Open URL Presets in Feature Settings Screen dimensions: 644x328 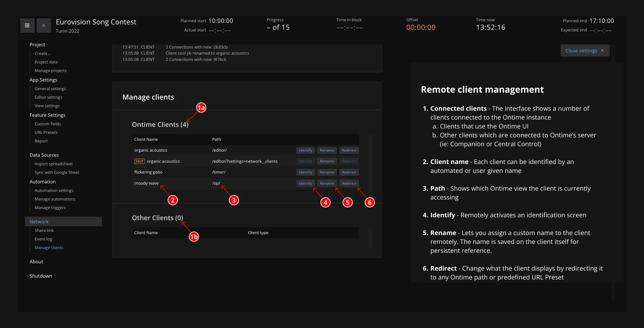pyautogui.click(x=46, y=132)
